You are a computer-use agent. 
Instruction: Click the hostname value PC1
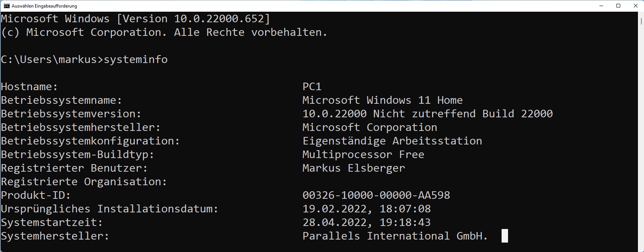312,86
